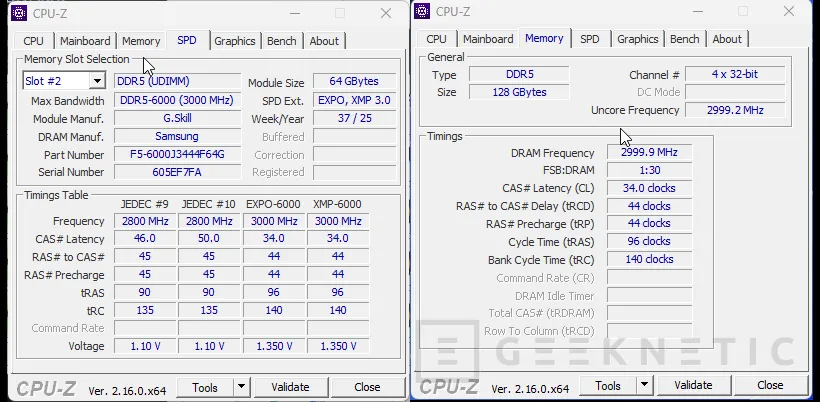Click SPD Ext. value EXPO, XMP 3.0
This screenshot has height=402, width=820.
click(x=354, y=100)
